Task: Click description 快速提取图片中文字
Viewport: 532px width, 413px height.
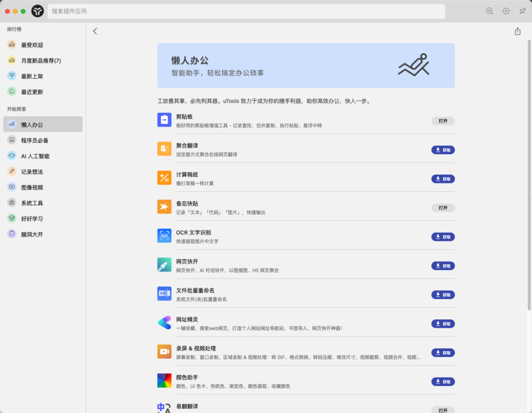Action: (x=197, y=241)
